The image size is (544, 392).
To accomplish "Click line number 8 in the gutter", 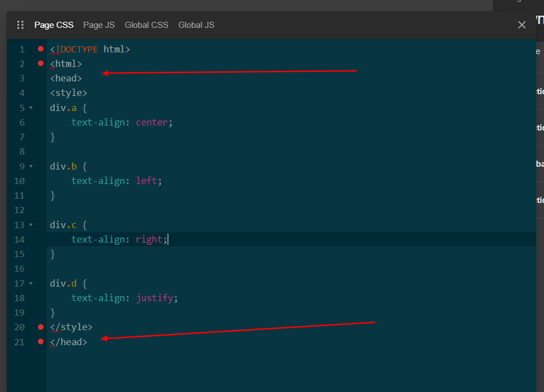I will (x=22, y=152).
